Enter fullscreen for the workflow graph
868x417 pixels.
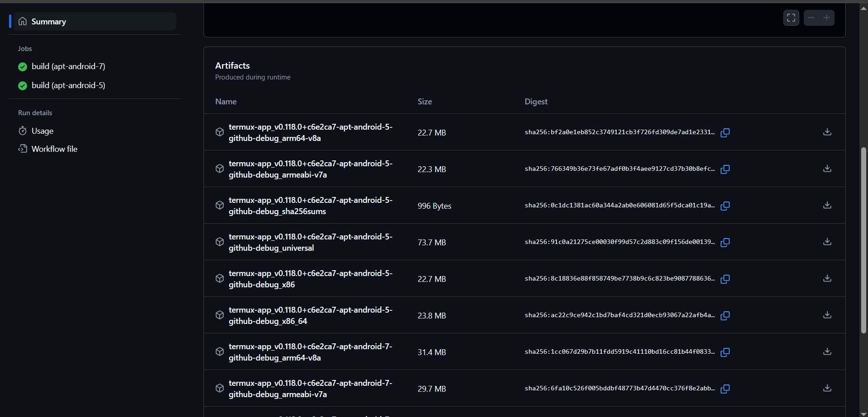(791, 18)
